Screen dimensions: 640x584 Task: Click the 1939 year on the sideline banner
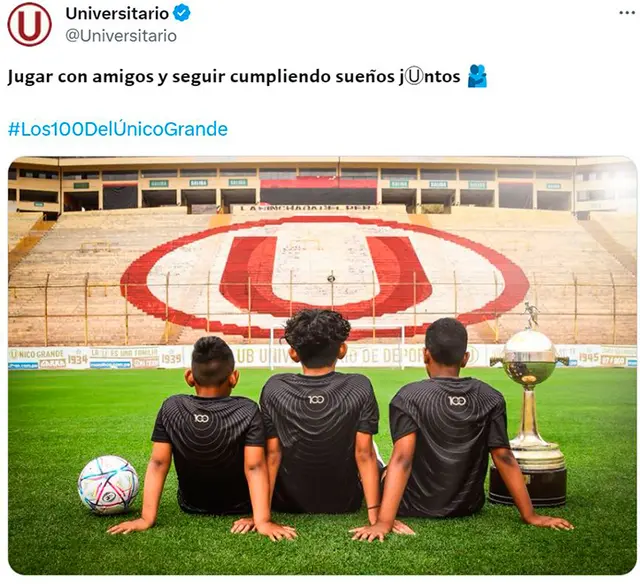click(x=171, y=358)
